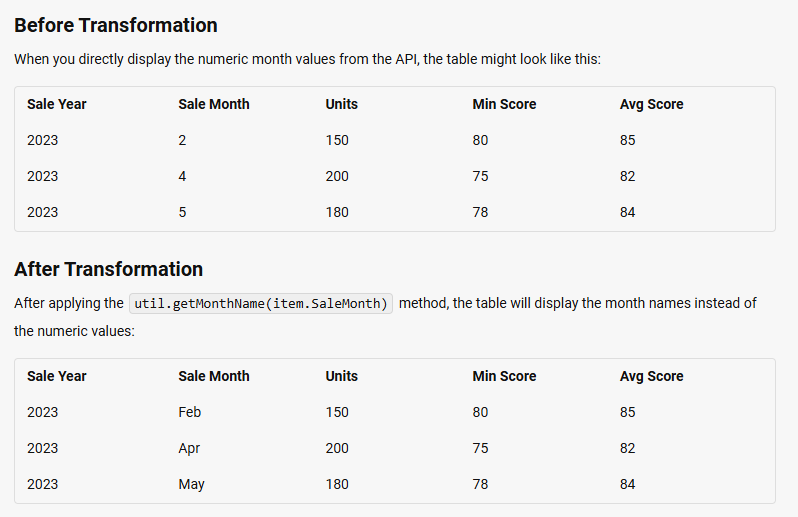The width and height of the screenshot is (798, 517).
Task: Click Avg Score header in the After table
Action: click(651, 376)
